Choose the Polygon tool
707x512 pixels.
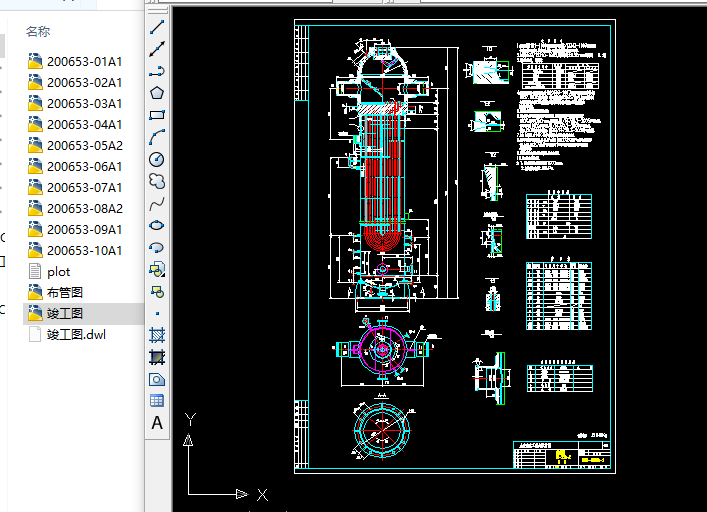(157, 93)
